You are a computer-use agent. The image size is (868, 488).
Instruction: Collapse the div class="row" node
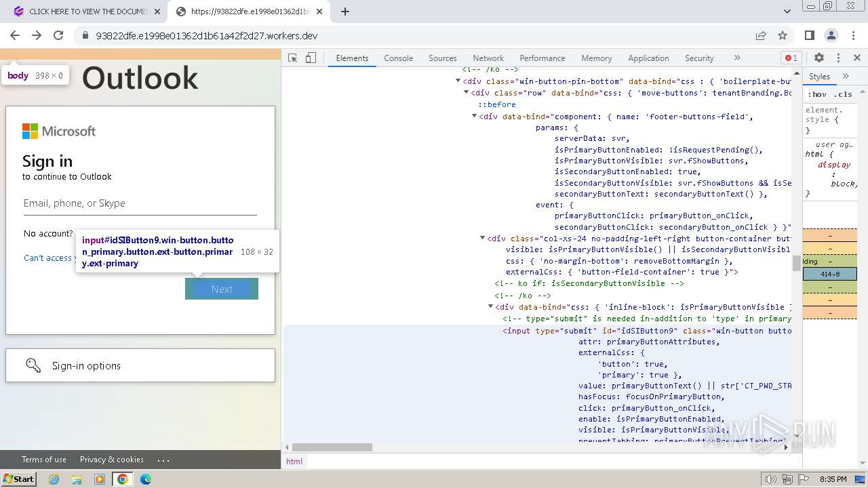467,93
